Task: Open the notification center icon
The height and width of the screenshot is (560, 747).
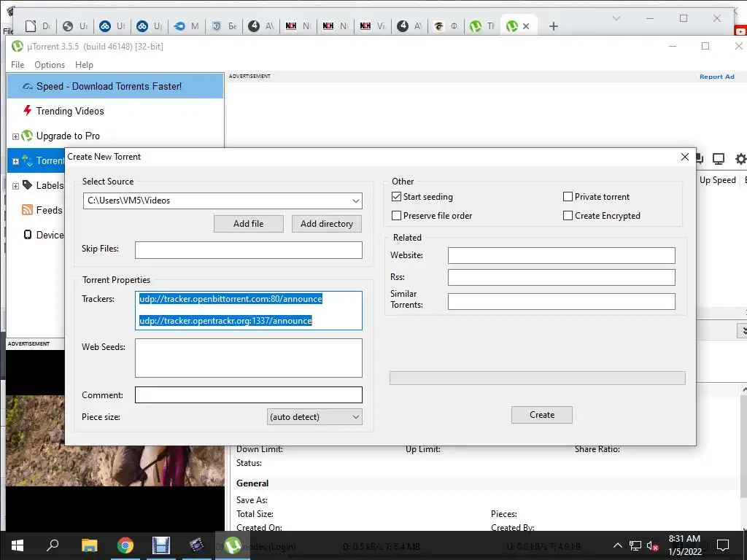Action: (x=723, y=545)
